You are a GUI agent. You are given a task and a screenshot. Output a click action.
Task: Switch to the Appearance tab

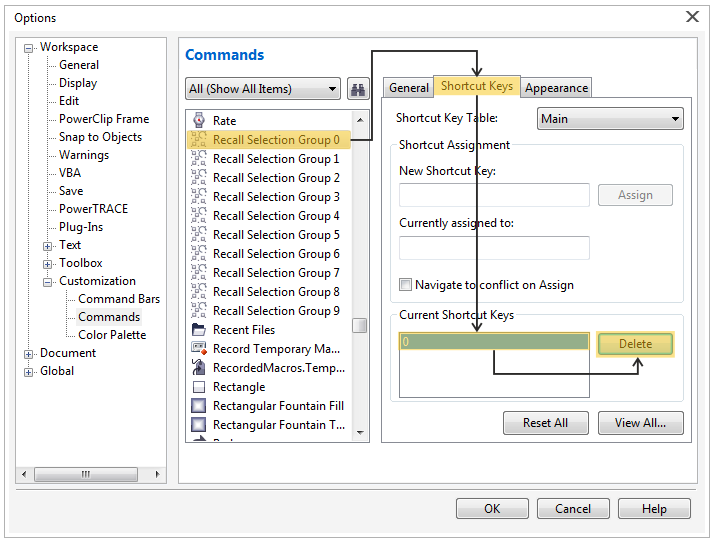[556, 88]
